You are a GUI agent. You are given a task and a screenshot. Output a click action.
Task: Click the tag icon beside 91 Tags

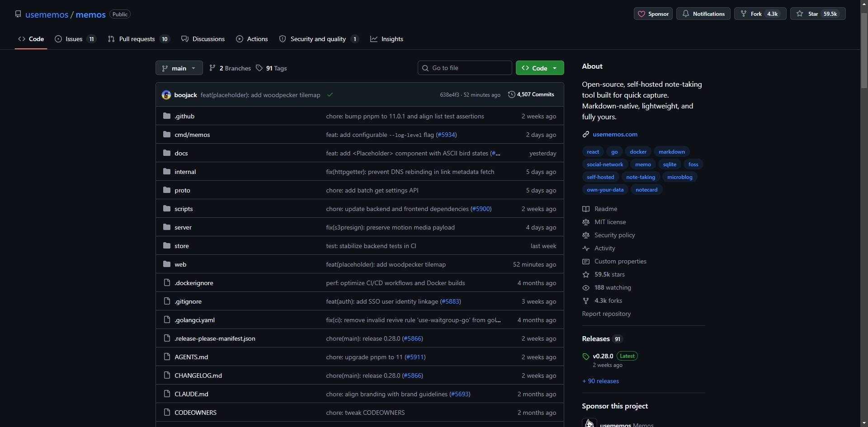[259, 68]
